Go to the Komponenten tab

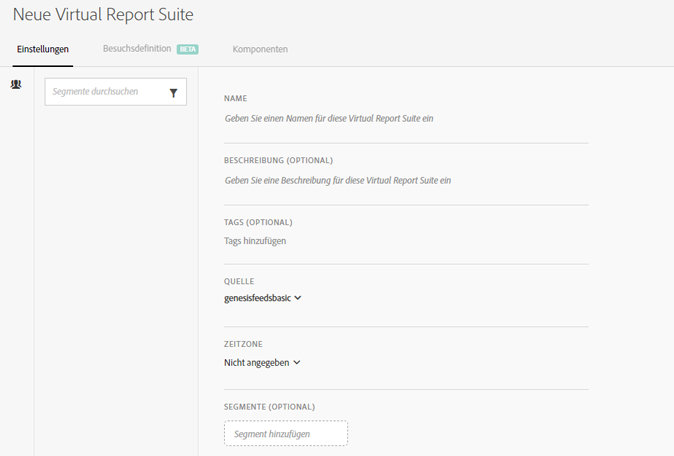[x=260, y=49]
